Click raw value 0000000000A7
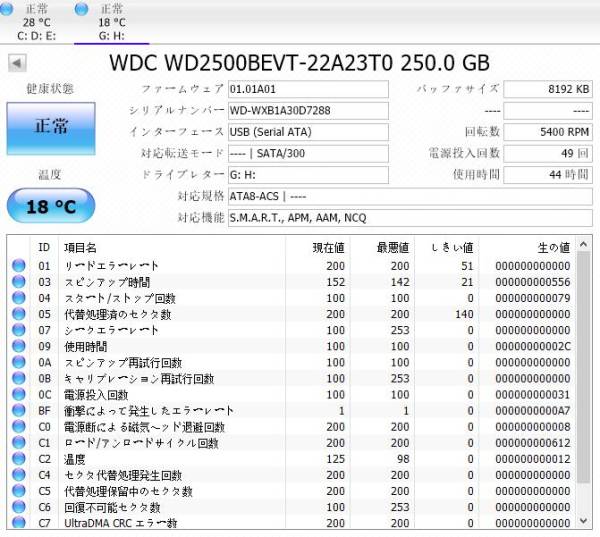The width and height of the screenshot is (600, 537). 533,411
